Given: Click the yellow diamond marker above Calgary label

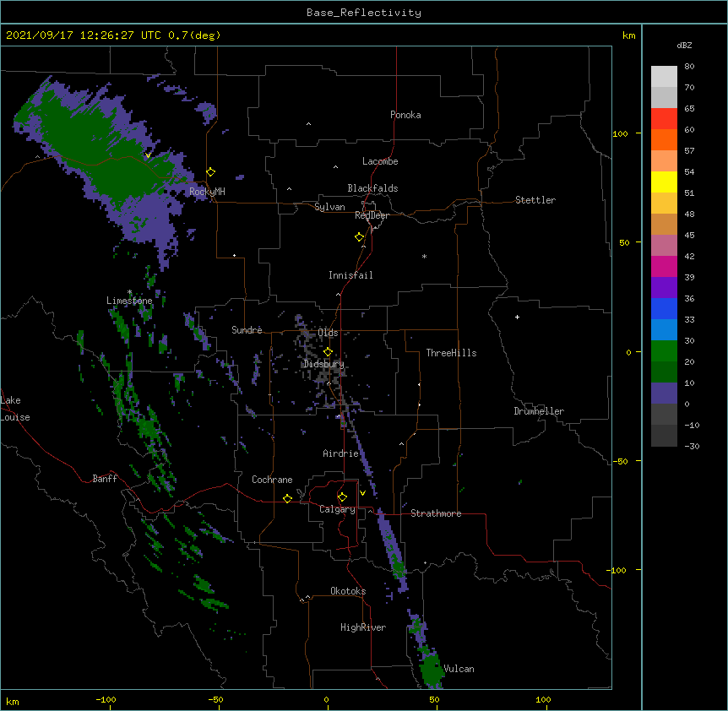Looking at the screenshot, I should pos(342,497).
